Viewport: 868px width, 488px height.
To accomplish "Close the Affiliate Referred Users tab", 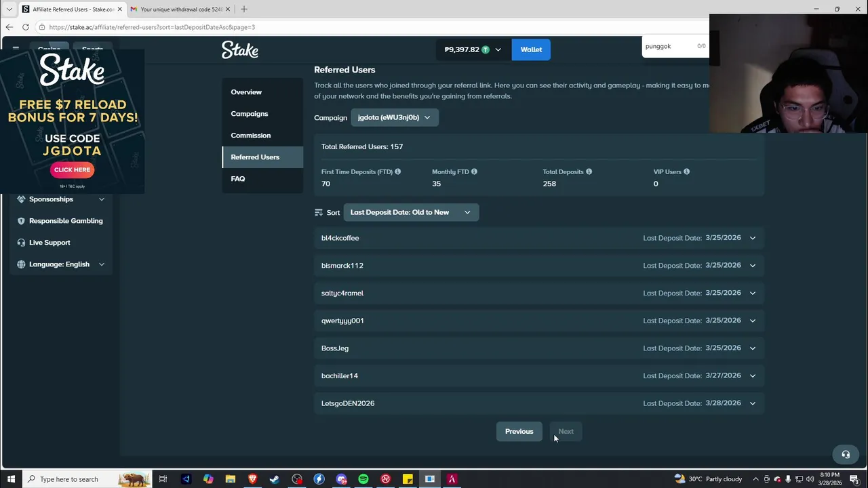I will [x=120, y=9].
